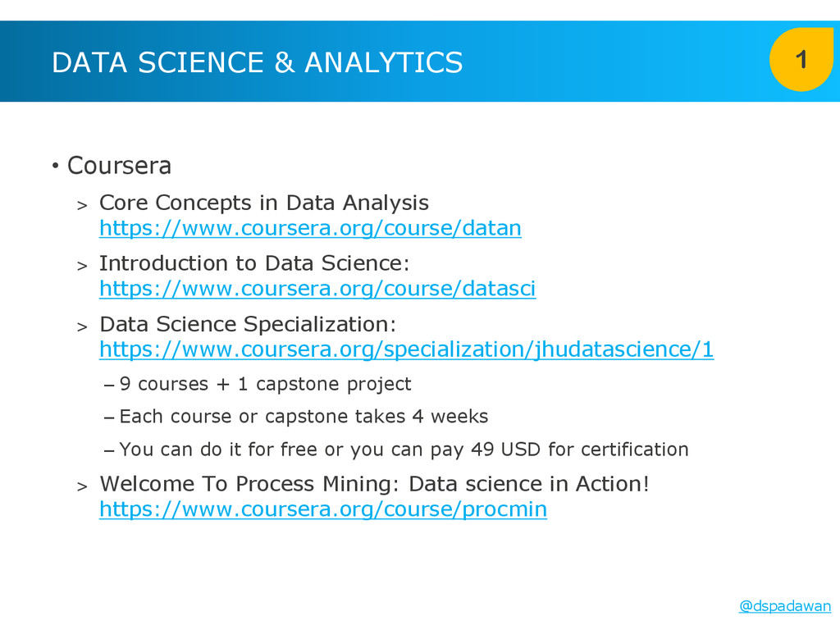Click the round bullet before Coursera
840x630 pixels.
coord(54,167)
